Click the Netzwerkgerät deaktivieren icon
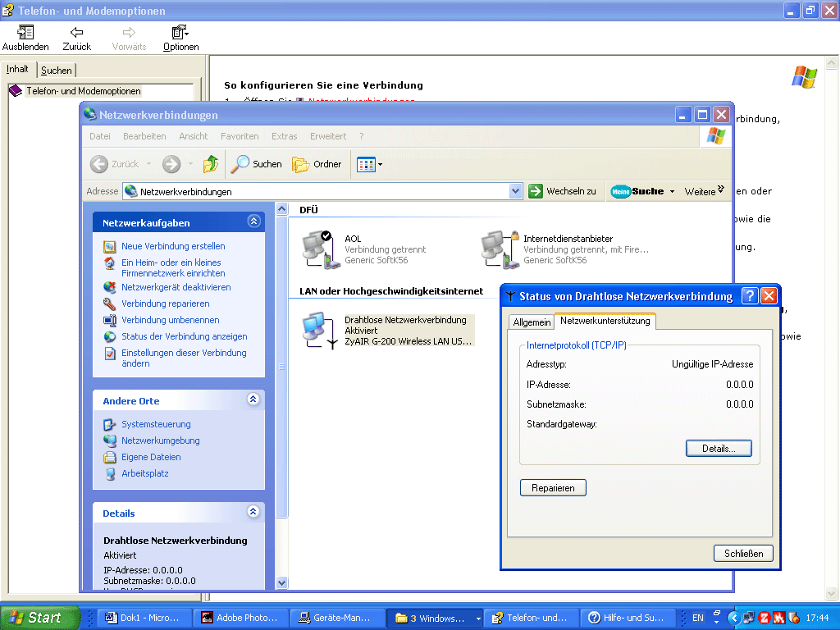 [x=110, y=287]
